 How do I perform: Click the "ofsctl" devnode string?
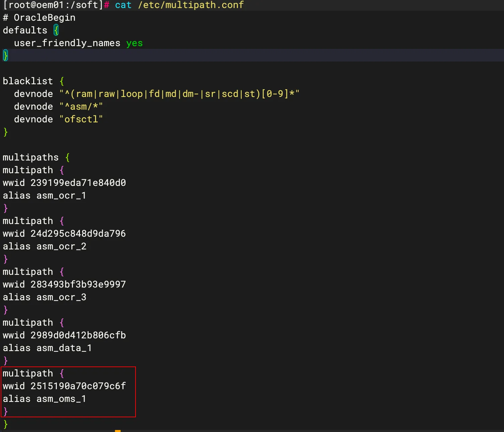(81, 119)
